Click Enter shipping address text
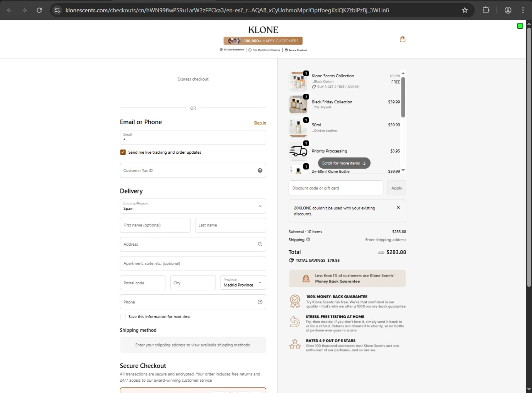 (x=386, y=240)
